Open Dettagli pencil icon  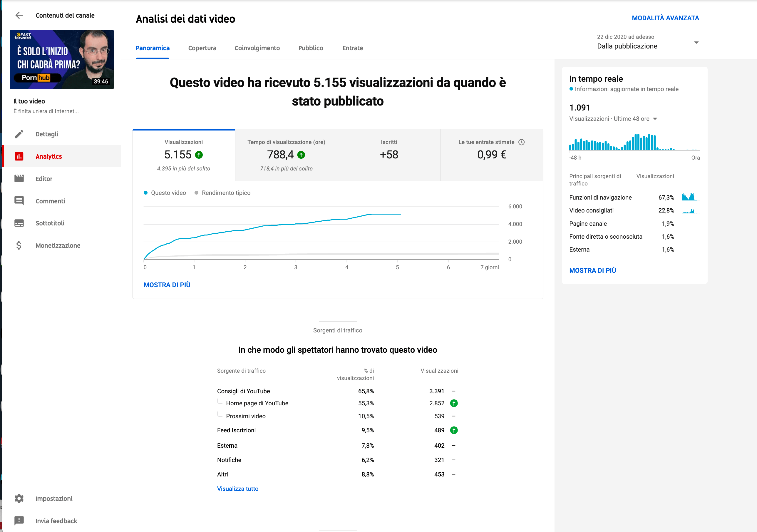click(x=19, y=134)
